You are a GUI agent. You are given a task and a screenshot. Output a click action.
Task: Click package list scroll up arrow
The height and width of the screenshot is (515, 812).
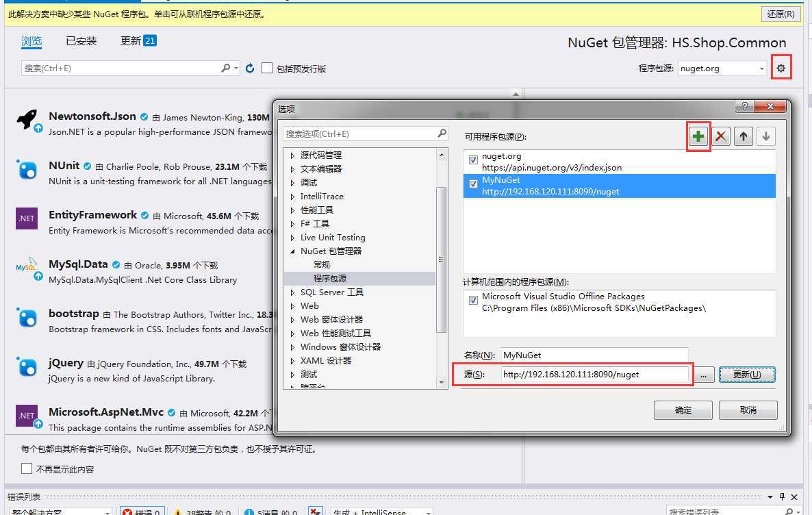(516, 94)
